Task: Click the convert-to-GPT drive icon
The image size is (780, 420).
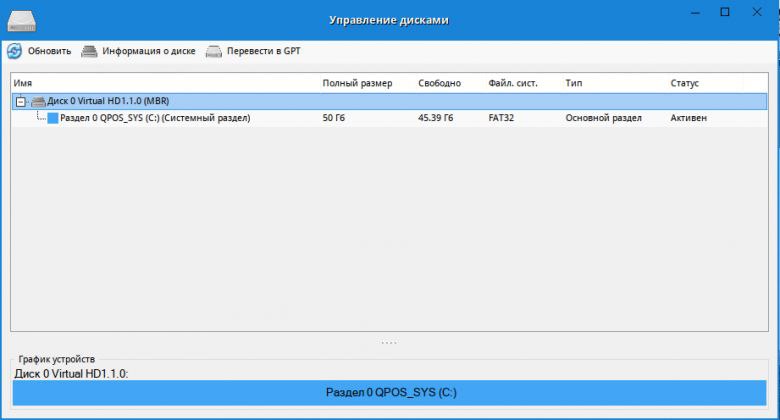Action: [214, 51]
